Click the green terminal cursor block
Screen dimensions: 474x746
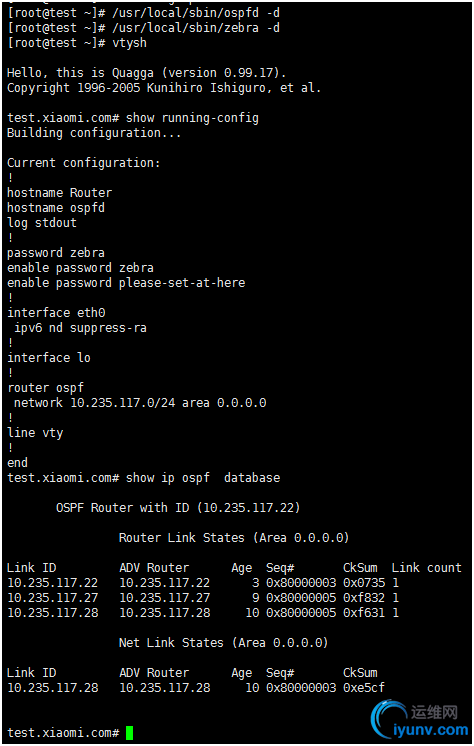[x=129, y=733]
